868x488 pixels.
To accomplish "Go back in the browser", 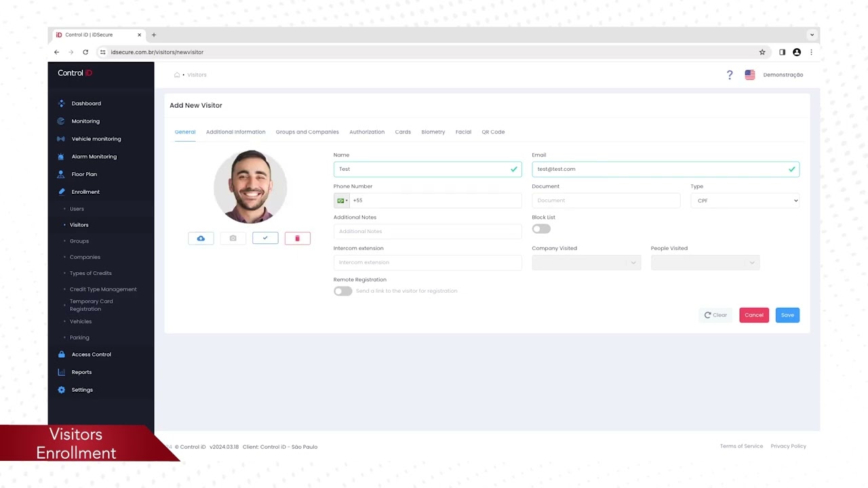I will coord(57,52).
